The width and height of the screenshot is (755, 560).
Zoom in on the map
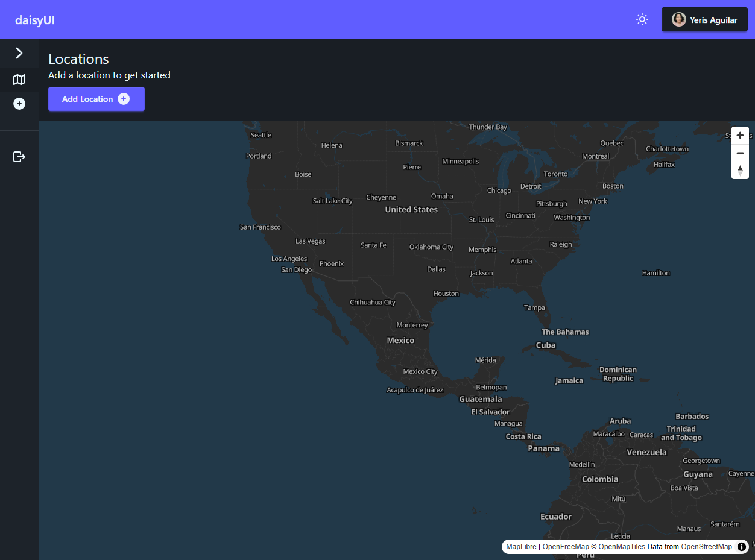tap(740, 136)
